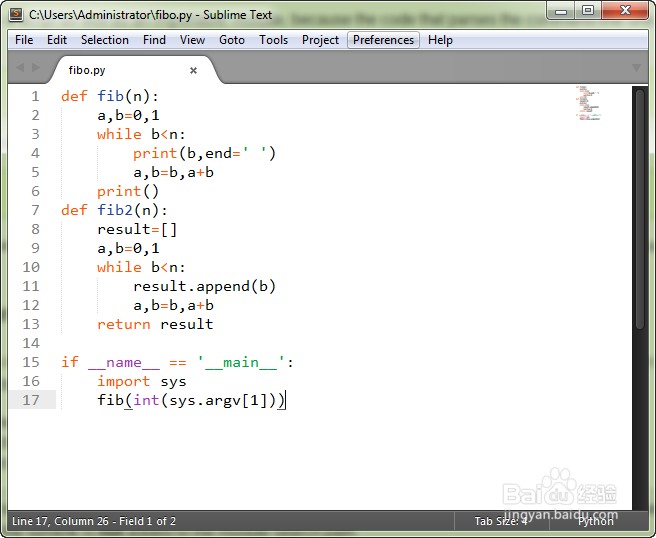Image resolution: width=656 pixels, height=538 pixels.
Task: Open the Selection menu
Action: [x=105, y=40]
